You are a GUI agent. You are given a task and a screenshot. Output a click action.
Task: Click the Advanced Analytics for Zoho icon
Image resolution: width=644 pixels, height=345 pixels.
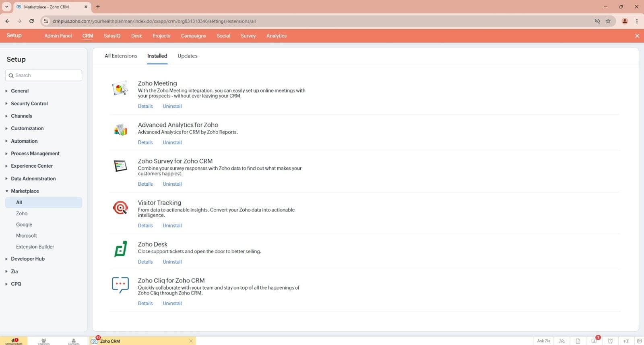(x=120, y=129)
